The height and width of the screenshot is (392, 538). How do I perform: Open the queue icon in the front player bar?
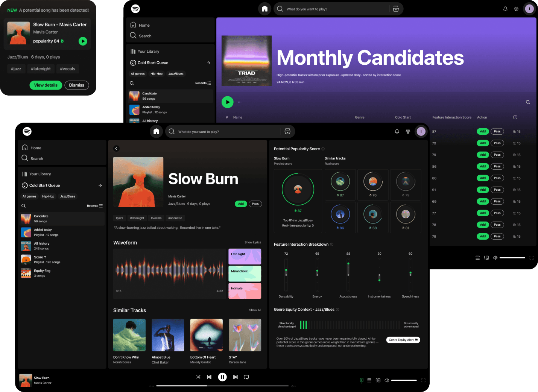pos(369,380)
